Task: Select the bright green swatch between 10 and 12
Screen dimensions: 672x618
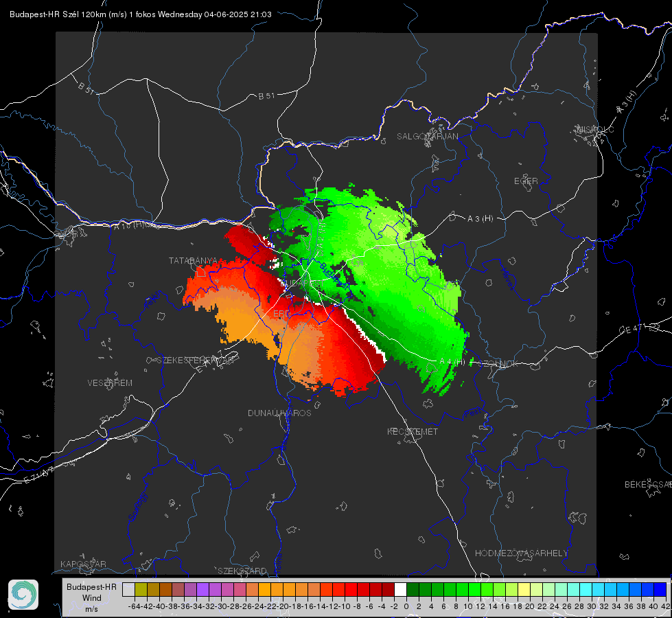Action: pyautogui.click(x=474, y=589)
